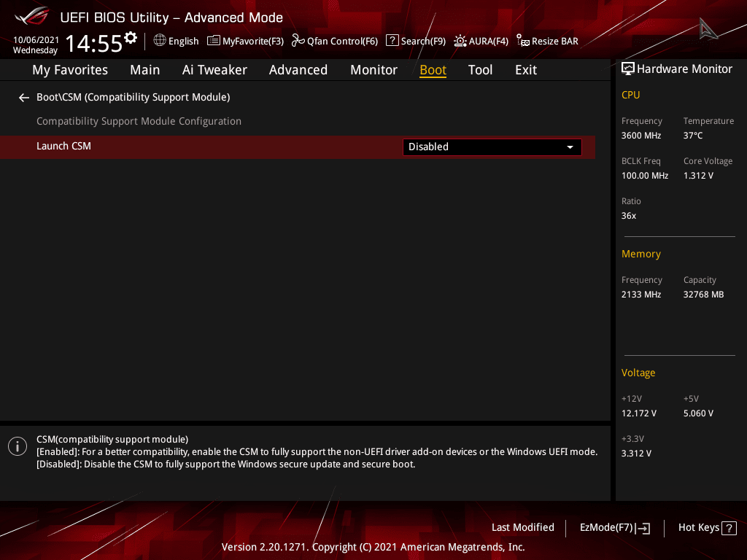
Task: Click the Memory section heading
Action: coord(641,254)
